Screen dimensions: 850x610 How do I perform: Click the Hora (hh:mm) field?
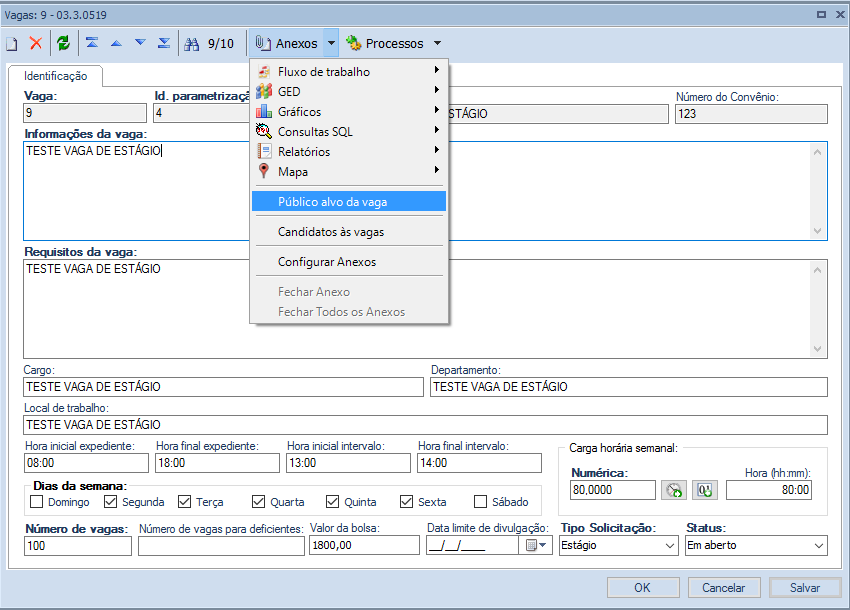pyautogui.click(x=769, y=490)
